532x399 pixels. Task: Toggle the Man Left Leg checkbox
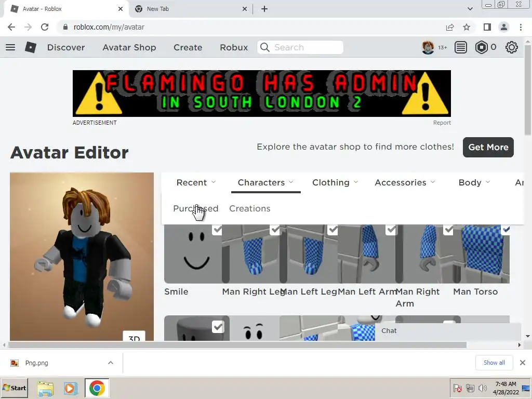pyautogui.click(x=333, y=230)
